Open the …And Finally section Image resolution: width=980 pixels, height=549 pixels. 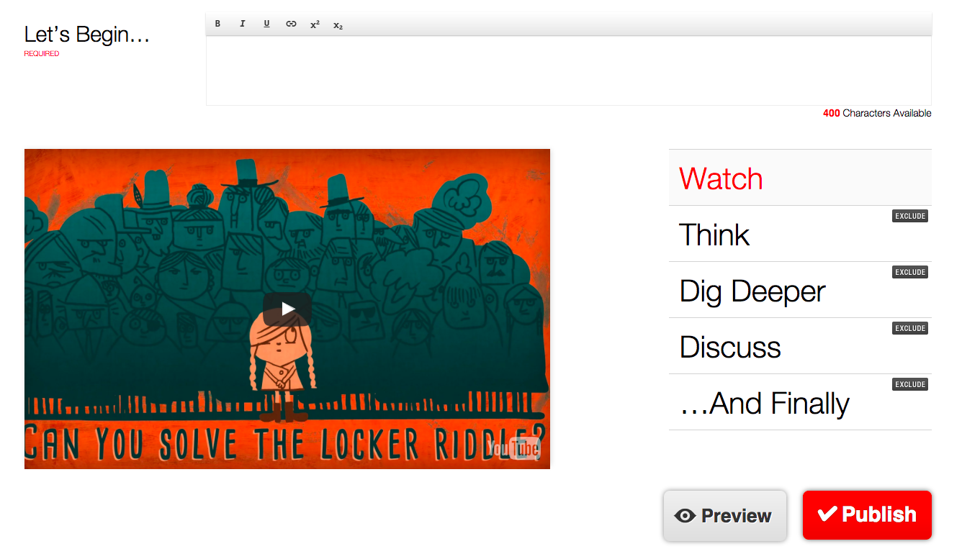click(800, 402)
